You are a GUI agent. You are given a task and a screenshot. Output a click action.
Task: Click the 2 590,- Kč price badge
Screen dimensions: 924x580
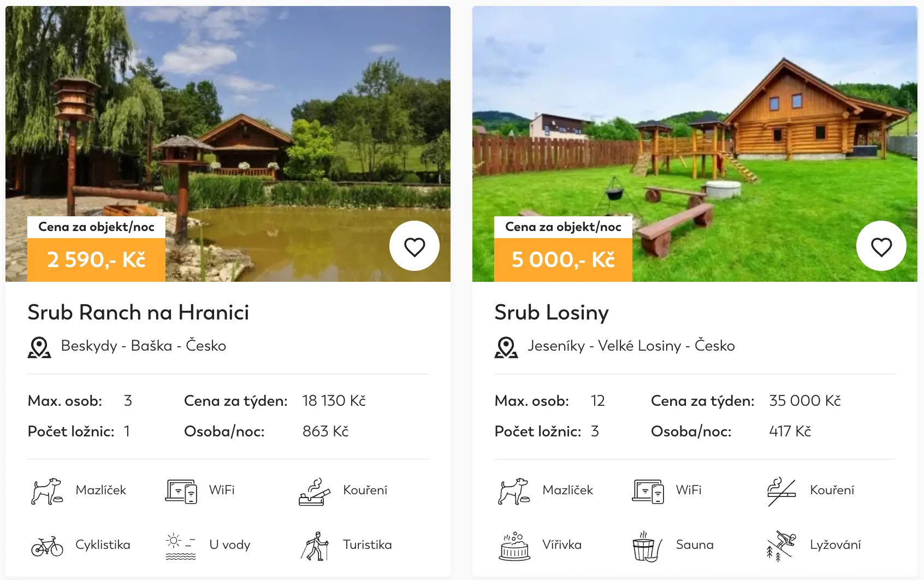(96, 259)
